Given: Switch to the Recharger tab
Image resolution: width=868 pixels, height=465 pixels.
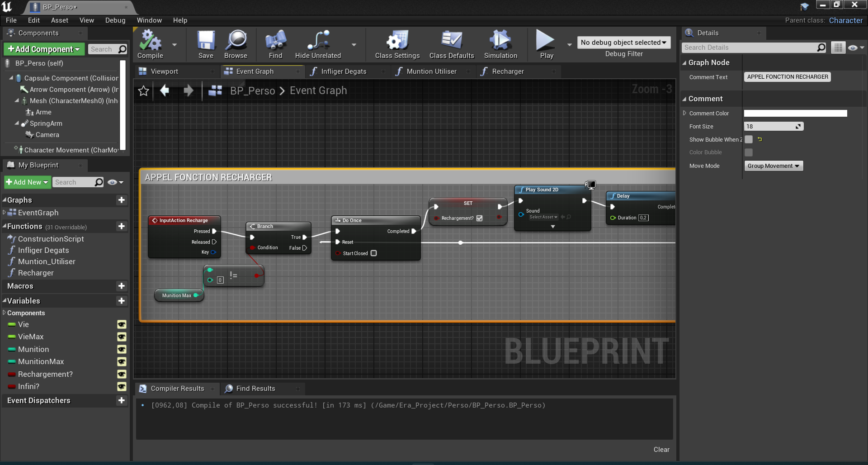Looking at the screenshot, I should pyautogui.click(x=508, y=71).
